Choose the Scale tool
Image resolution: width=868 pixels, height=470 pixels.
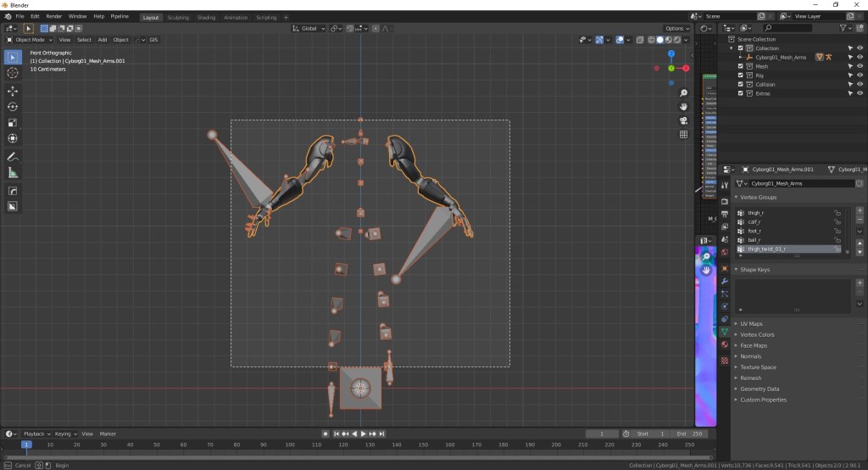13,122
